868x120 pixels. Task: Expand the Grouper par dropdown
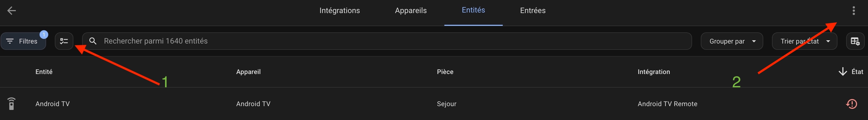(732, 41)
